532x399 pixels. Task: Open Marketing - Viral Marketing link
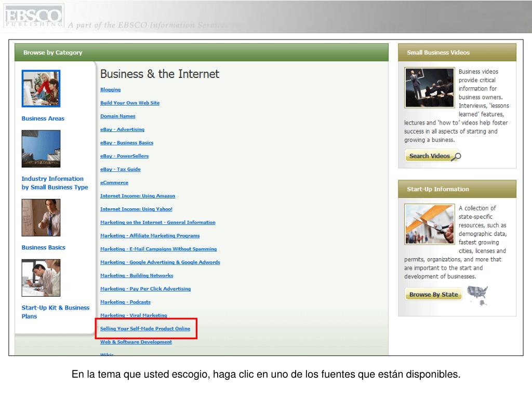pos(134,315)
